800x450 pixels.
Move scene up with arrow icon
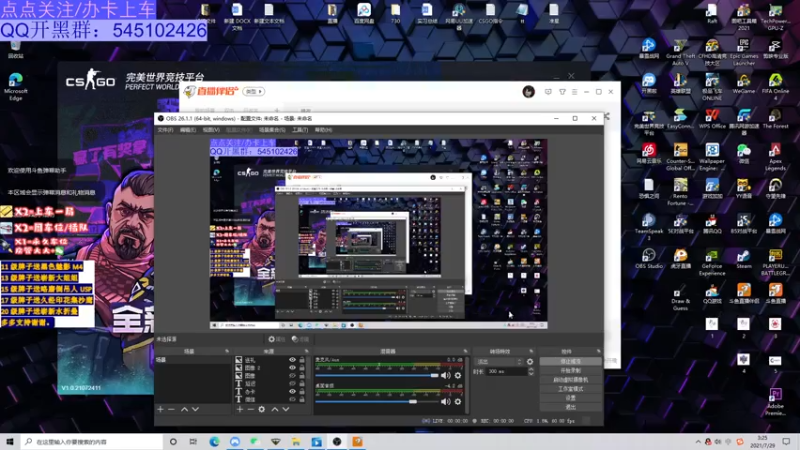click(184, 409)
